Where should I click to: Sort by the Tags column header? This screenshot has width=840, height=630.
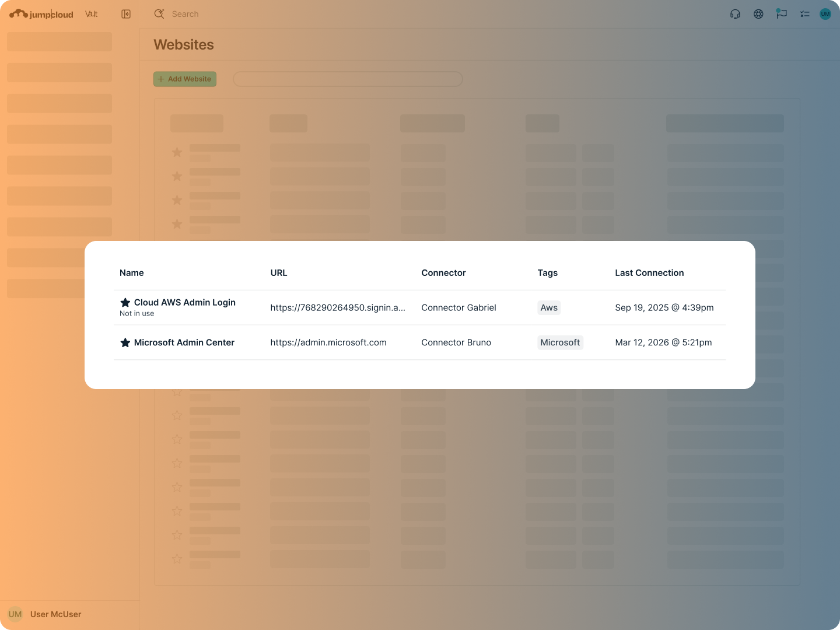click(548, 273)
